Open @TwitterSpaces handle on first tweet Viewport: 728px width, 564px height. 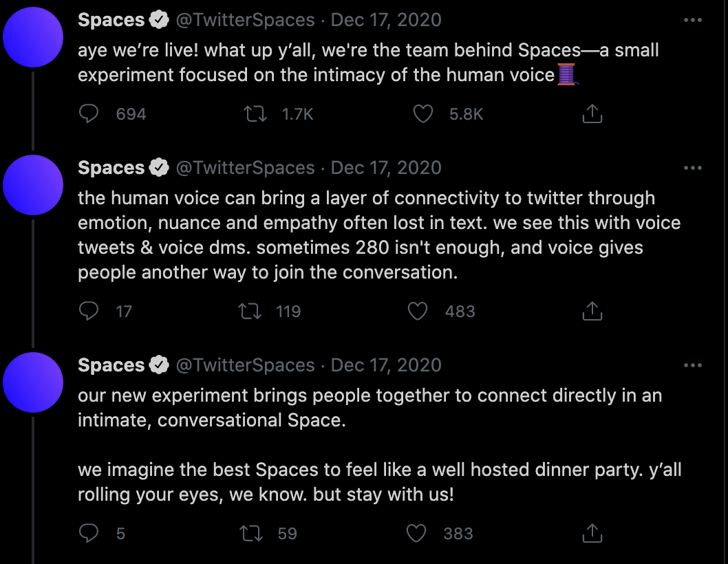click(246, 21)
